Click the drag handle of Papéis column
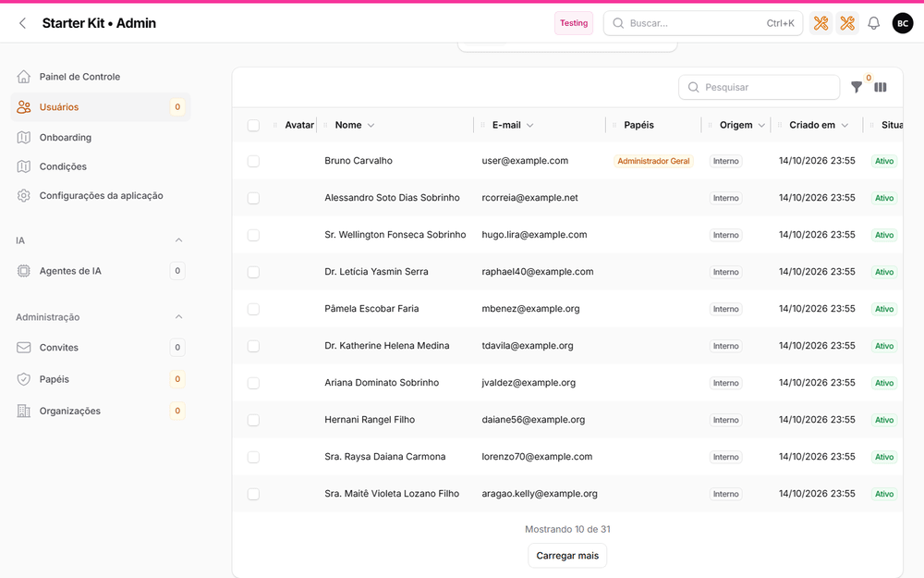The height and width of the screenshot is (578, 924). 614,125
